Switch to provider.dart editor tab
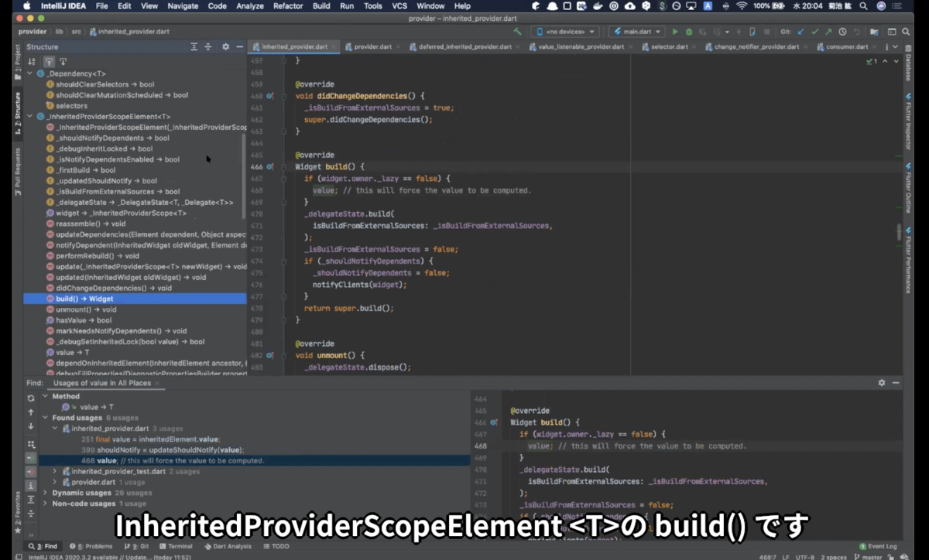 [x=372, y=46]
